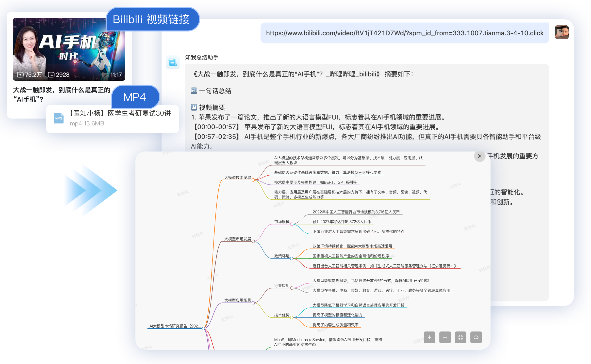The width and height of the screenshot is (591, 364).
Task: Collapse the root AI大模型市场研究报告 node circle
Action: pyautogui.click(x=203, y=329)
